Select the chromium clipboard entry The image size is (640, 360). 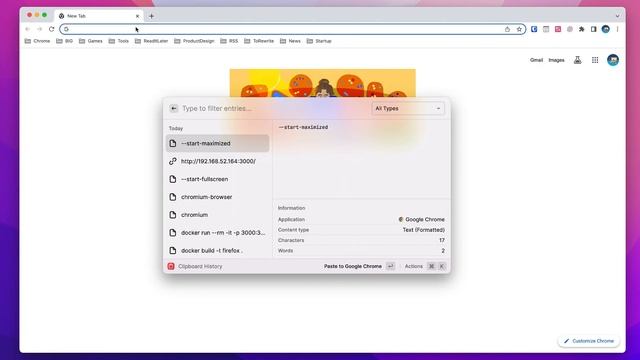(218, 215)
